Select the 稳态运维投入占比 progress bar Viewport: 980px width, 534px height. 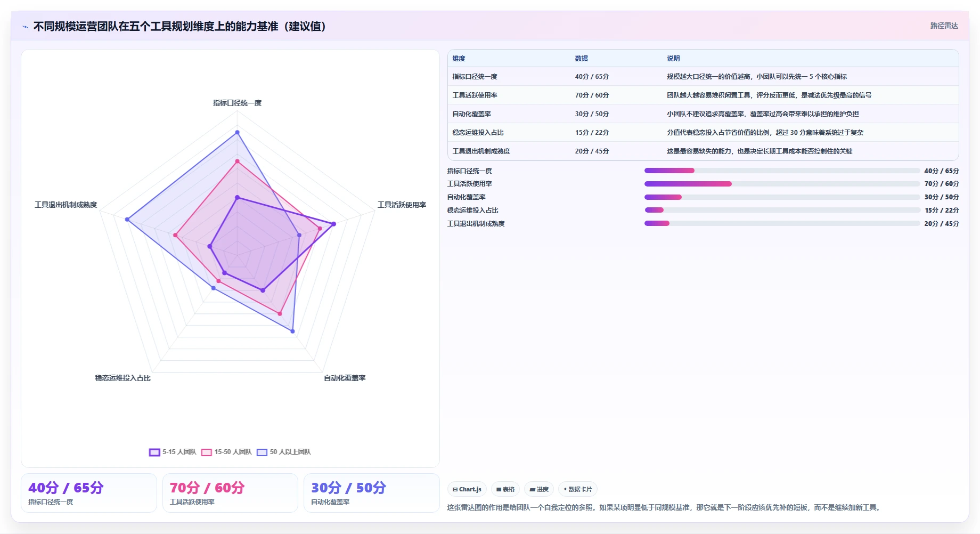click(782, 210)
